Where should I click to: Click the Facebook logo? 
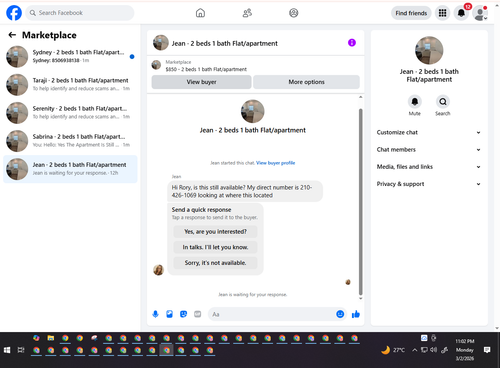click(x=14, y=13)
